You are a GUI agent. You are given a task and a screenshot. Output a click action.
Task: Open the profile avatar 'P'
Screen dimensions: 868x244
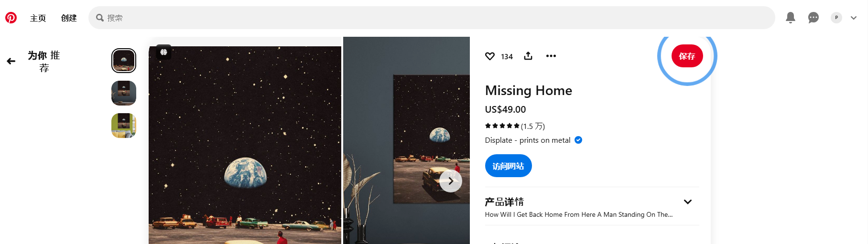[836, 18]
